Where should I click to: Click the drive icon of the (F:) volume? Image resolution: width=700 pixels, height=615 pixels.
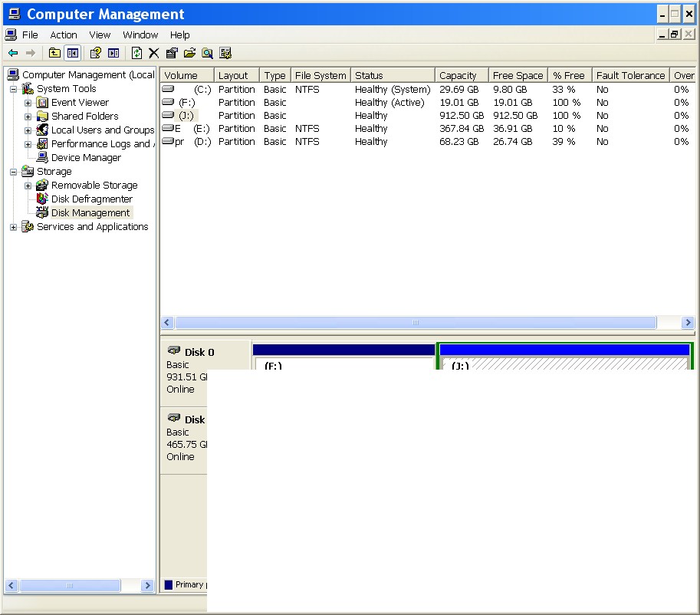(x=168, y=102)
